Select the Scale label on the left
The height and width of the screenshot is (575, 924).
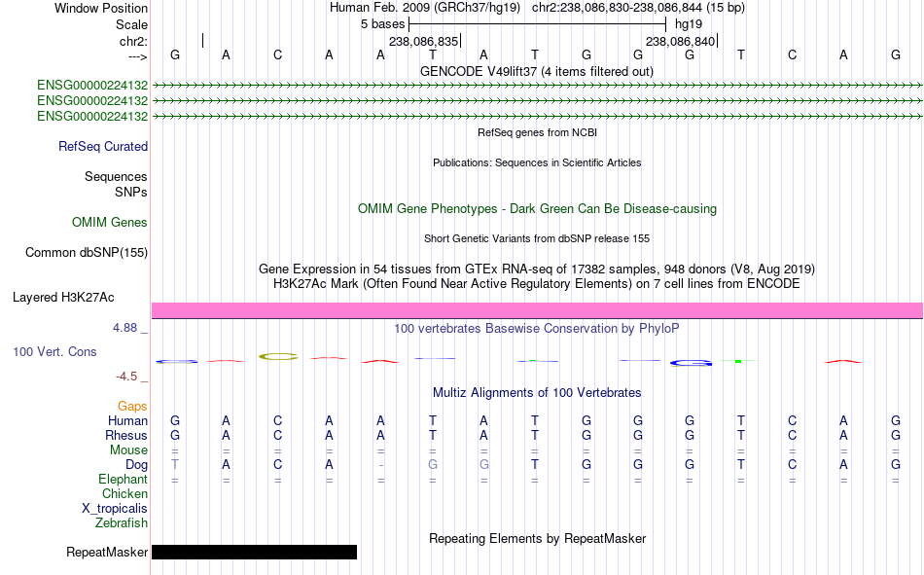coord(131,24)
